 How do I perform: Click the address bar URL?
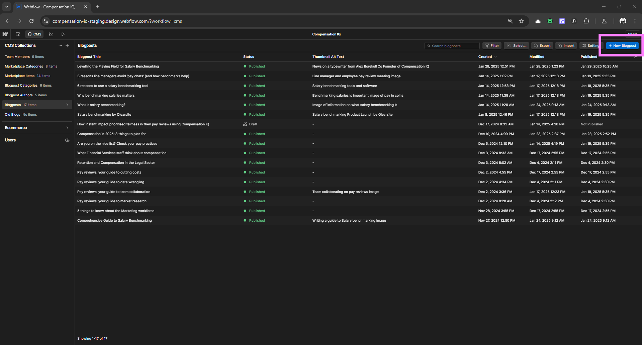coord(117,21)
